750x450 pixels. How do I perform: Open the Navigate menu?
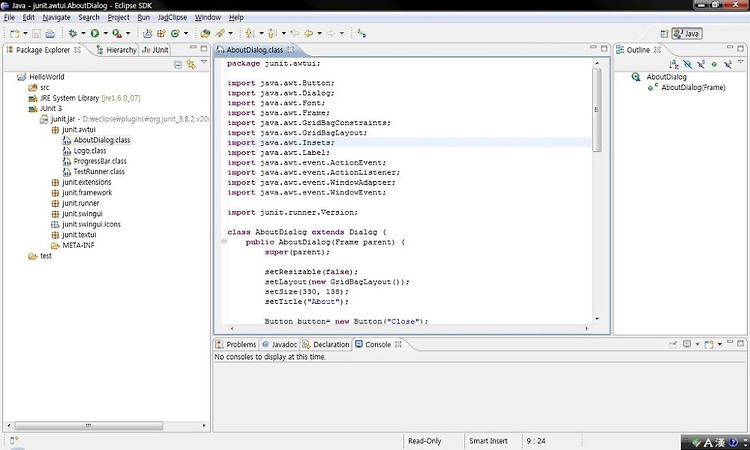tap(56, 17)
